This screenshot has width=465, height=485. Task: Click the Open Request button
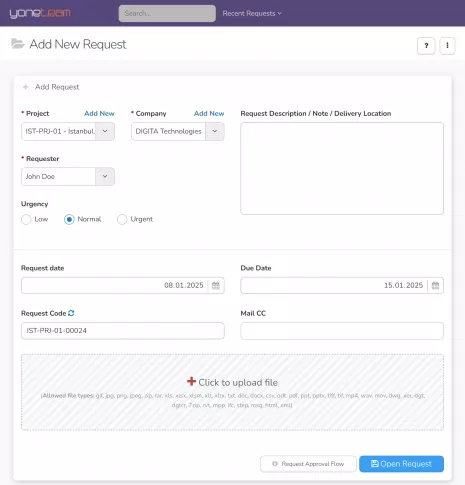pos(401,464)
